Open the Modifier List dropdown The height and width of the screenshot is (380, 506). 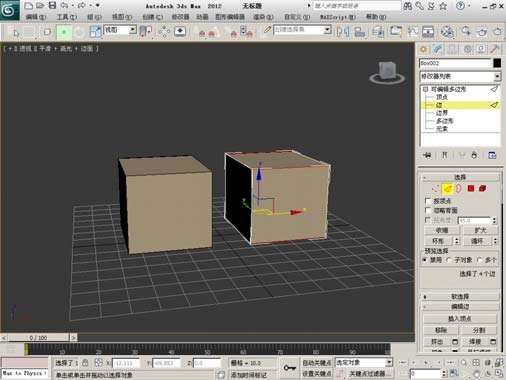(x=460, y=76)
